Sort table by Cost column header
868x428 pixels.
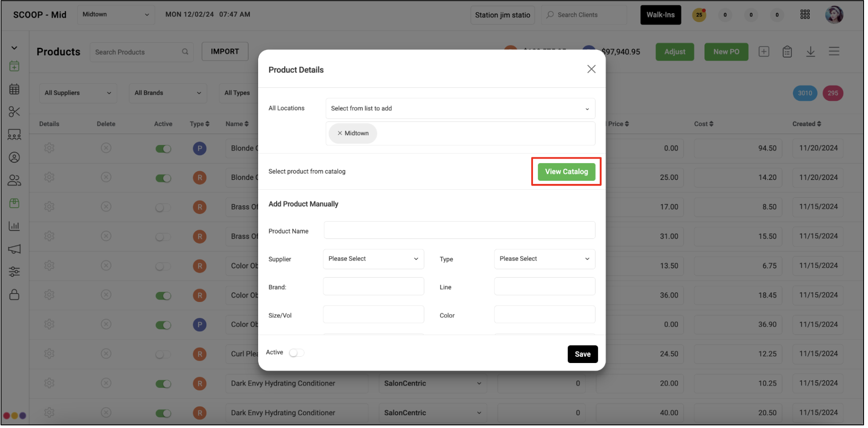point(704,124)
